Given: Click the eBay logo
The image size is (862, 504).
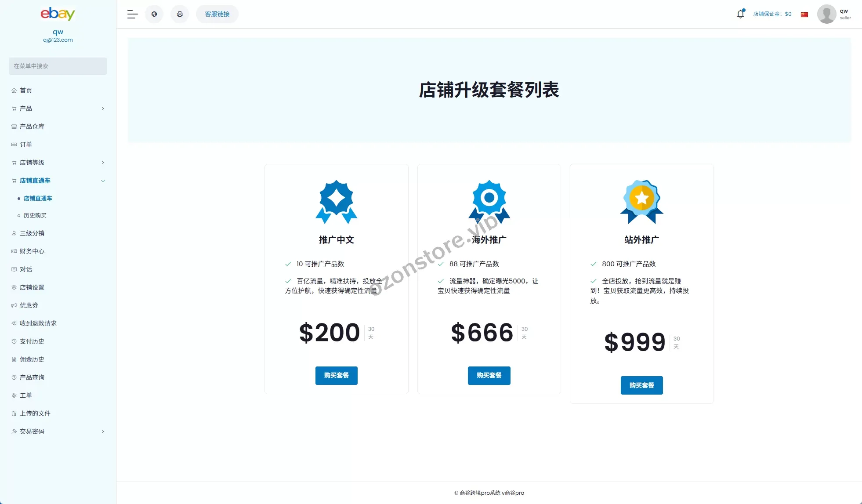Looking at the screenshot, I should pos(58,14).
